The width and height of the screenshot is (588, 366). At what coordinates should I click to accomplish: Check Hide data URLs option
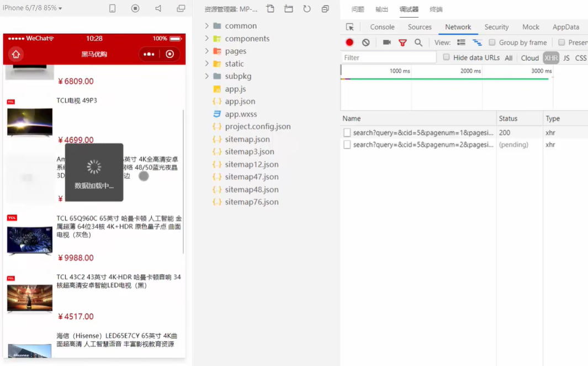(x=446, y=57)
